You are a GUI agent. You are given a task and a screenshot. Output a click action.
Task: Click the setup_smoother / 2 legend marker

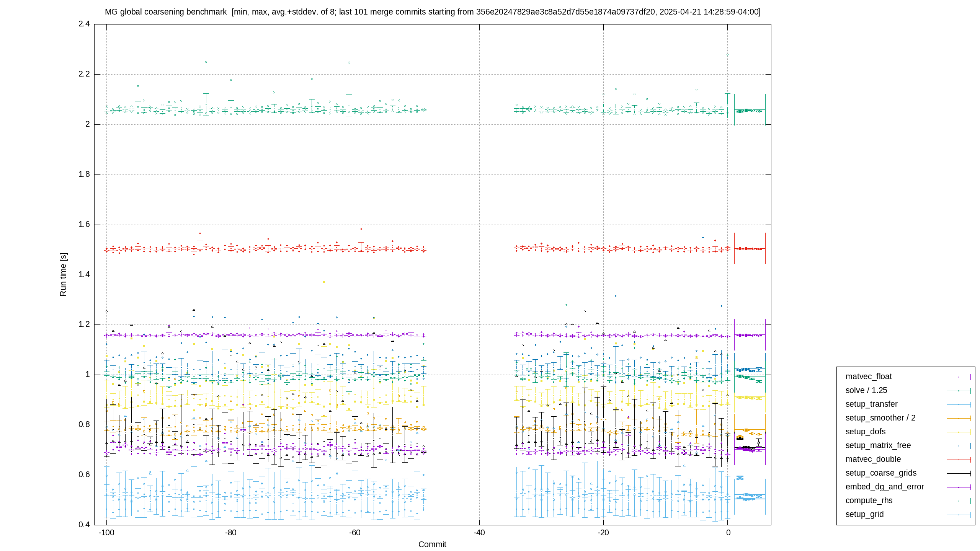tap(959, 418)
